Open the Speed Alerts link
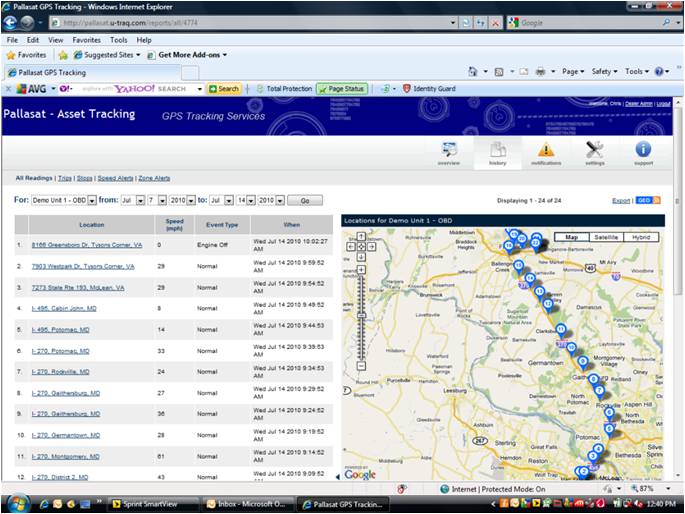Screen dimensions: 685x514 click(115, 178)
